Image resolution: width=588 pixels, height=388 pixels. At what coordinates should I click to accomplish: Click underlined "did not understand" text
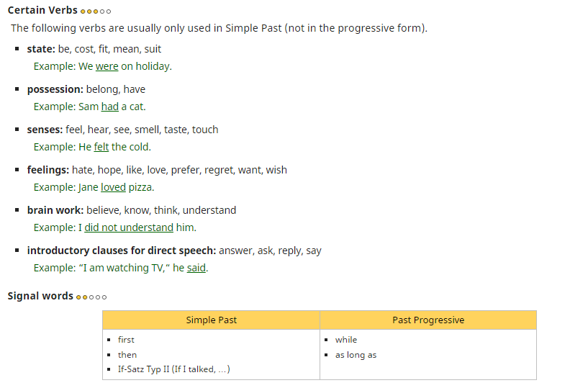tap(129, 227)
